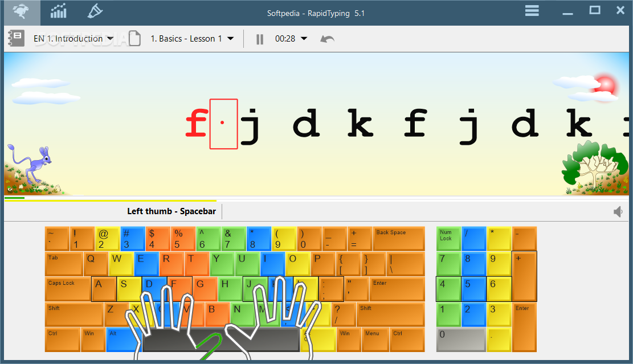Toggle the Caps Lock key on virtual keyboard
This screenshot has height=364, width=633.
point(67,289)
